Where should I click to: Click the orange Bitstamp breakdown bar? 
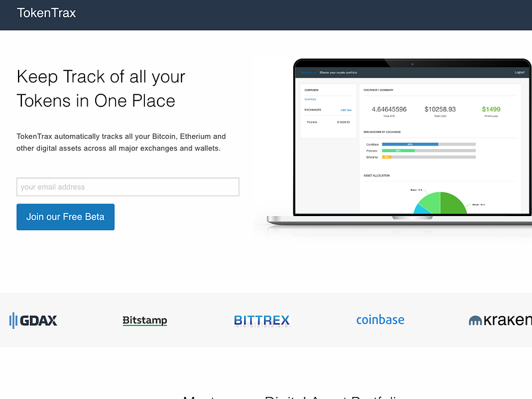click(387, 157)
